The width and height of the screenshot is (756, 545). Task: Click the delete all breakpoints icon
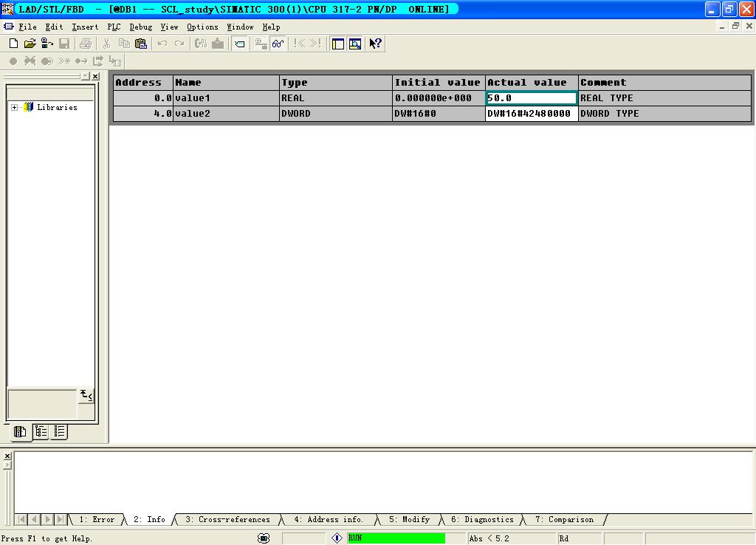pos(30,61)
